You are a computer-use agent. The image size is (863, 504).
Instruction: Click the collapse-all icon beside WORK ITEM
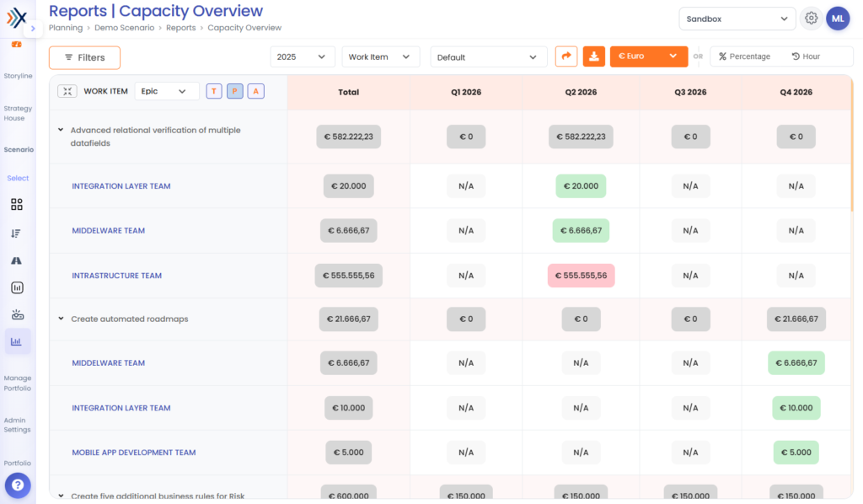tap(67, 91)
